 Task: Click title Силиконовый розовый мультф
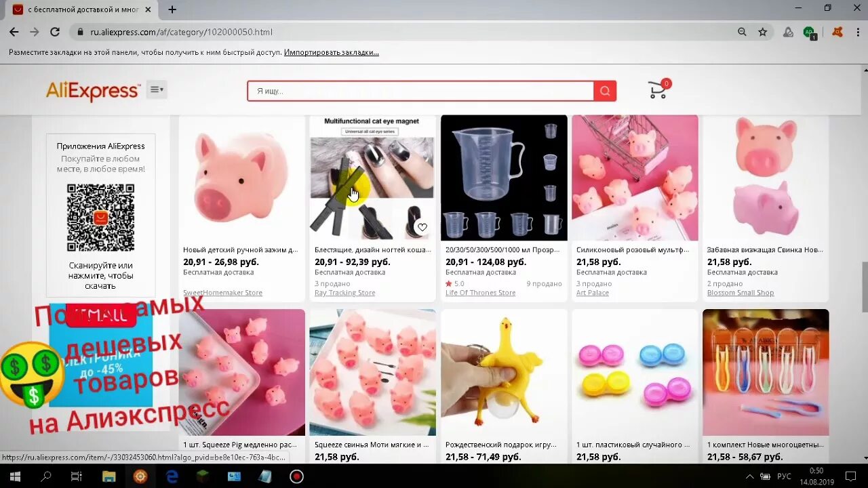(633, 250)
